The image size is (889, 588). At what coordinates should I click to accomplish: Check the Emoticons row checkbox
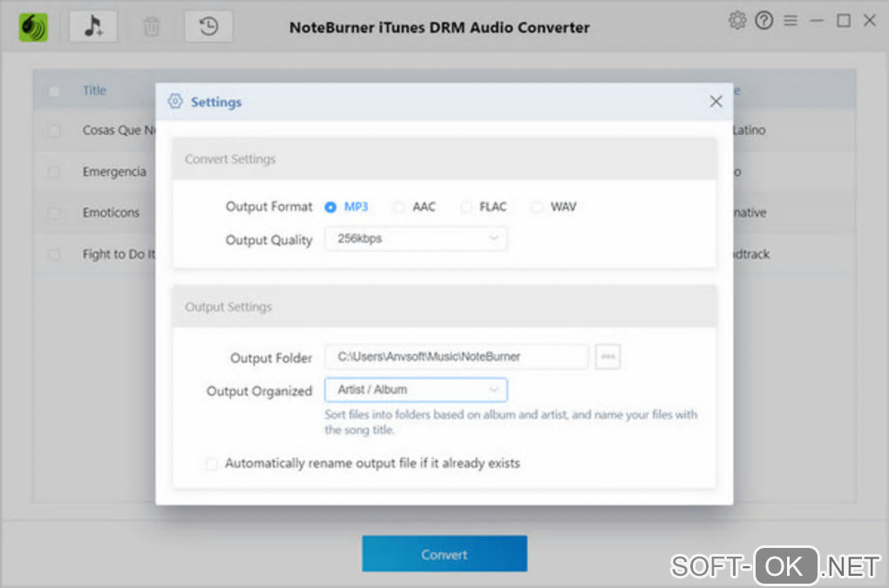point(54,213)
